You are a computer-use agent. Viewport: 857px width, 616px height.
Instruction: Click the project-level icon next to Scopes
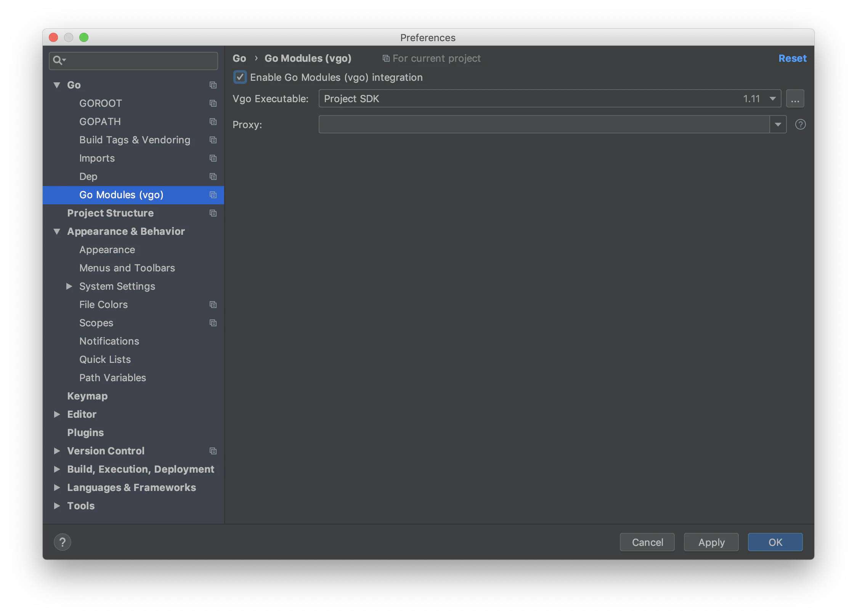pos(213,323)
